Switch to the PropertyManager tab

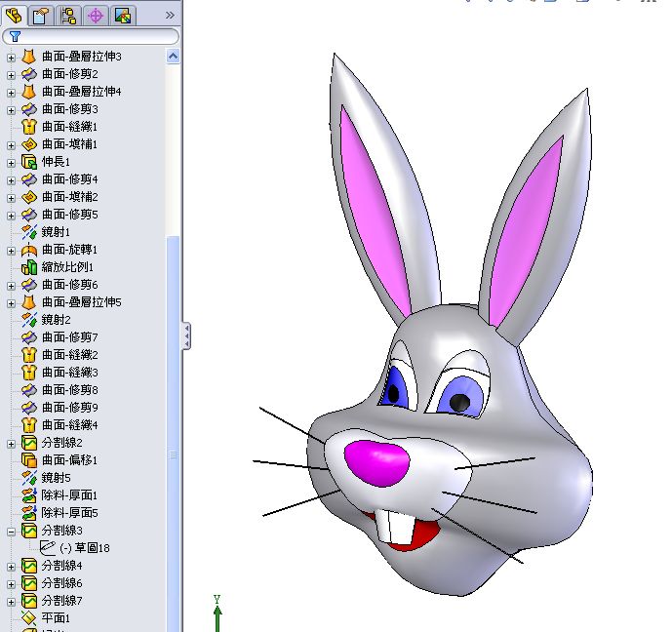click(x=41, y=16)
